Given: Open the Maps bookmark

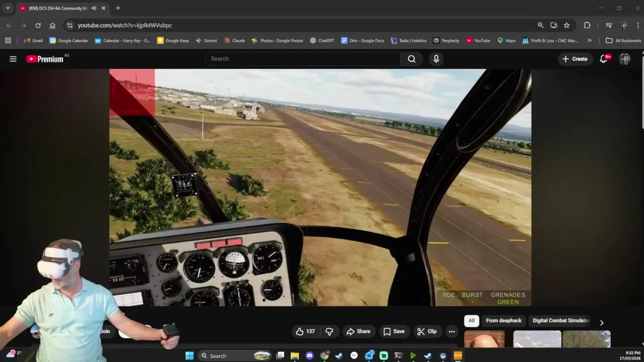Looking at the screenshot, I should [x=507, y=40].
